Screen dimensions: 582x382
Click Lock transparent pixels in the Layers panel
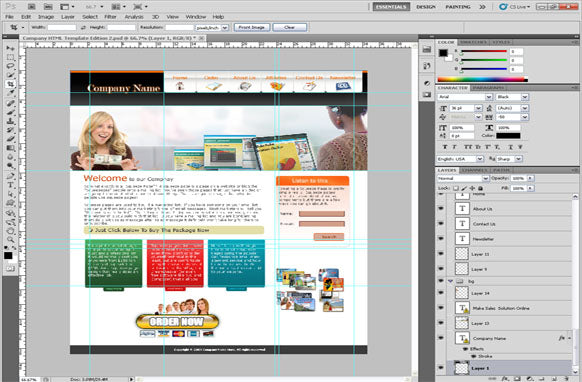[456, 189]
